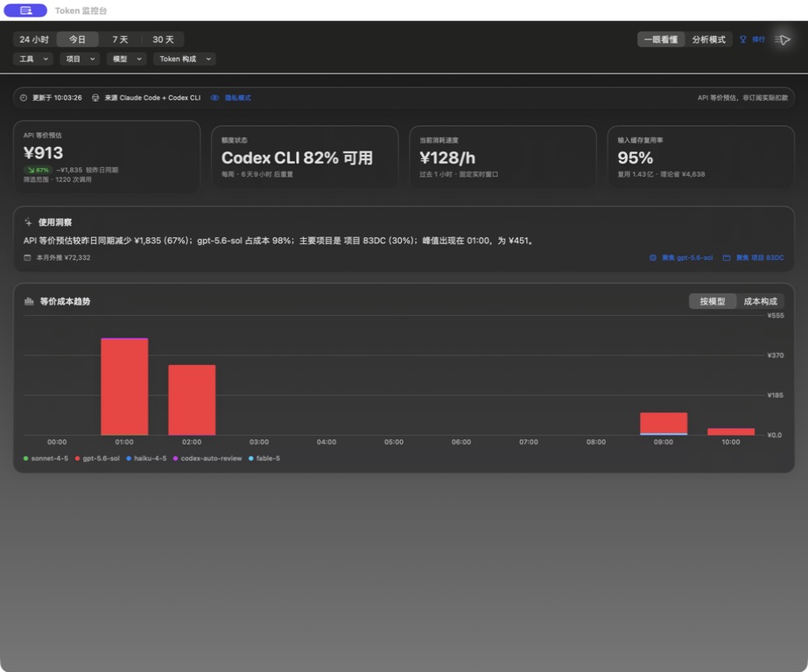
Task: Click the target icon before 聚焦 gpt-5.6-sol
Action: pos(653,257)
